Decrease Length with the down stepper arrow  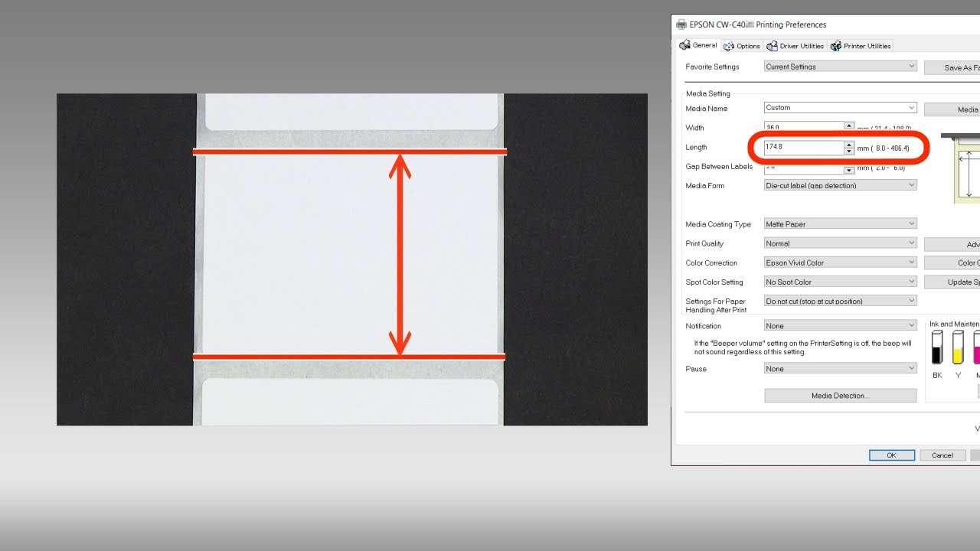tap(849, 151)
